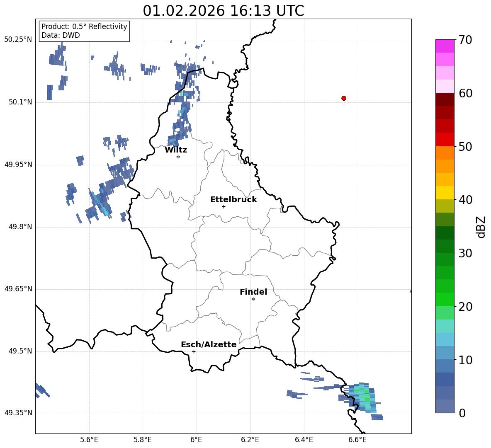Click the colorbar tick label 0
The height and width of the screenshot is (448, 491).
tap(462, 413)
